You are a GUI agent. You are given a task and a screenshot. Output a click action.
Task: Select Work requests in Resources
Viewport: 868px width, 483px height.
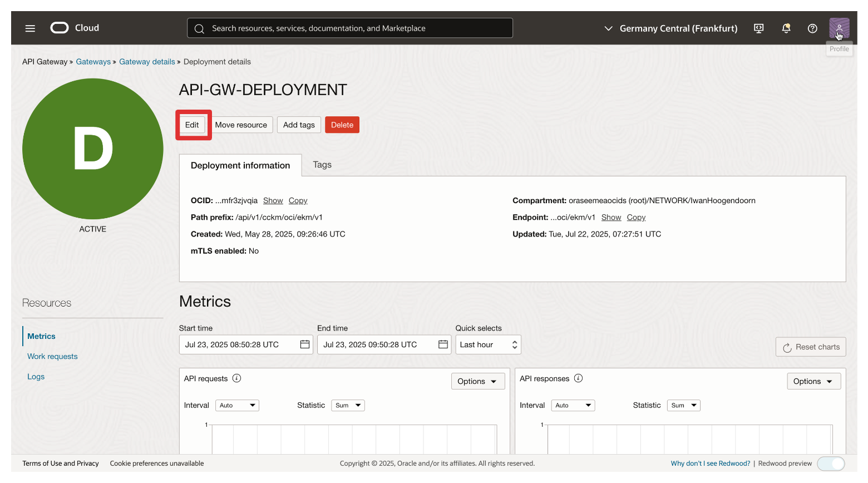(52, 356)
